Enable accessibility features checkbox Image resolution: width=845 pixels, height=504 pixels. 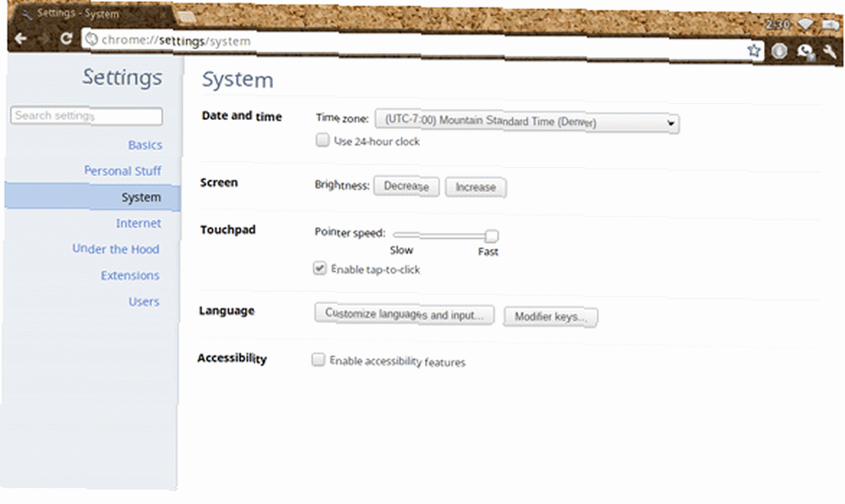319,359
